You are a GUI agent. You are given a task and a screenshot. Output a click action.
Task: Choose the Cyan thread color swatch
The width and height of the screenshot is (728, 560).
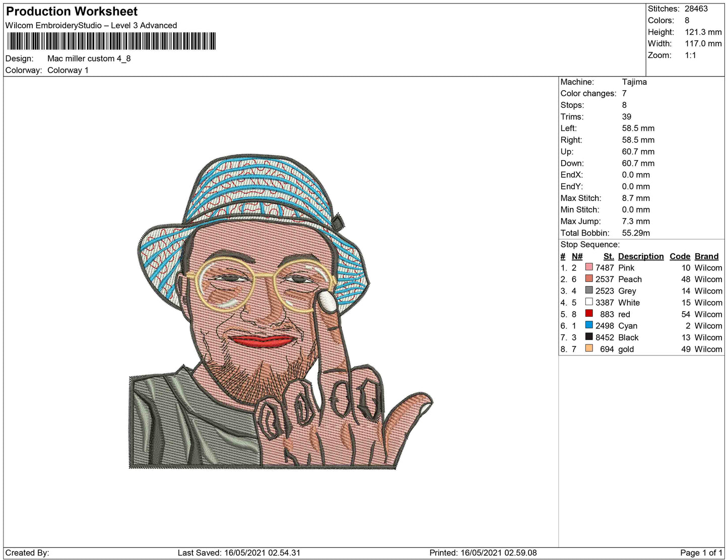coord(589,325)
